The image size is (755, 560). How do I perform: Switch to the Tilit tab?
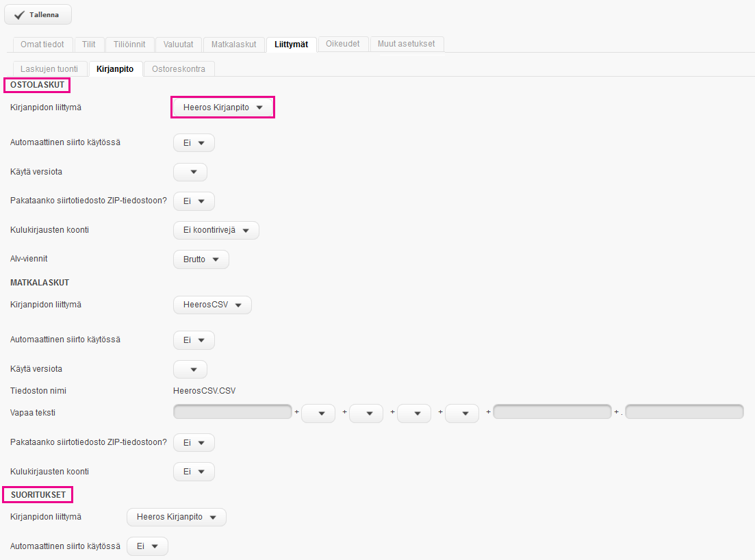tap(89, 44)
